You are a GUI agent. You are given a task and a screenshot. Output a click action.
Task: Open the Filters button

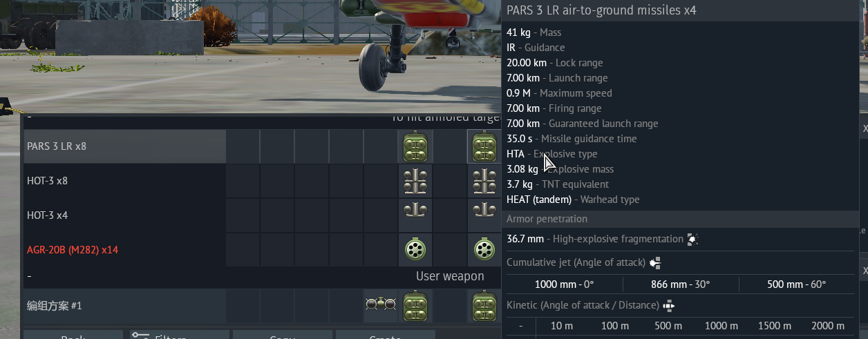tap(179, 335)
